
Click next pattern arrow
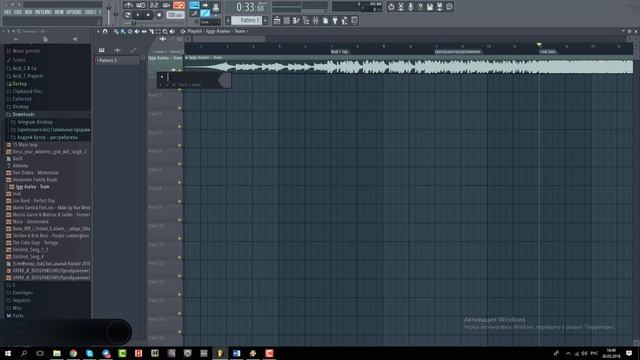tap(265, 20)
